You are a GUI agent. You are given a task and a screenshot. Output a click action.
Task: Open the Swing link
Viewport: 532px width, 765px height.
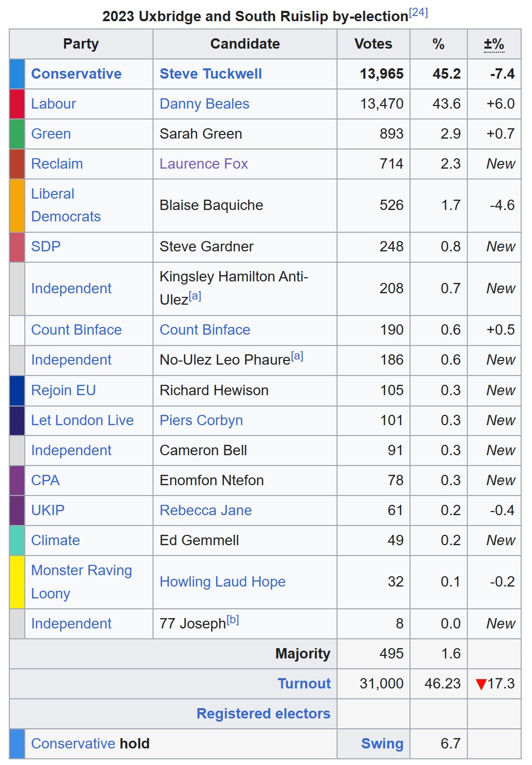(x=382, y=744)
